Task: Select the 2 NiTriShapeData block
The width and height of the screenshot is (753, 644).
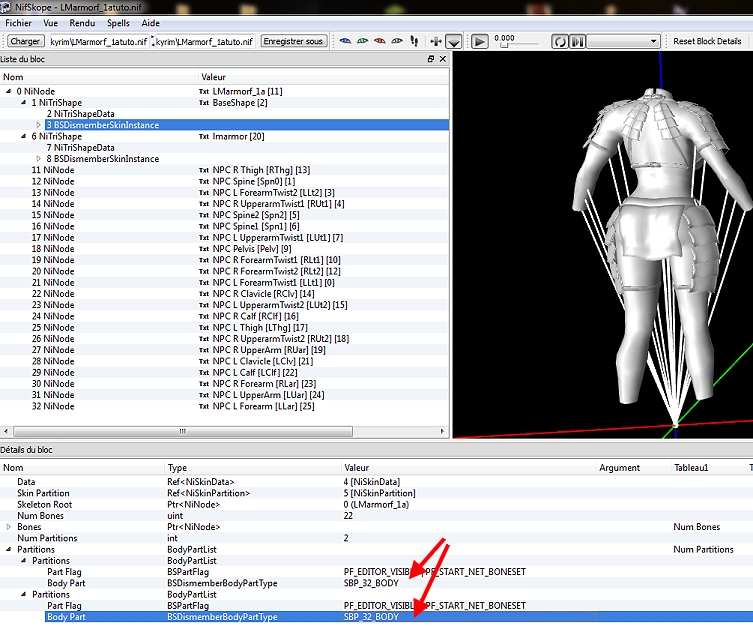Action: [x=81, y=114]
